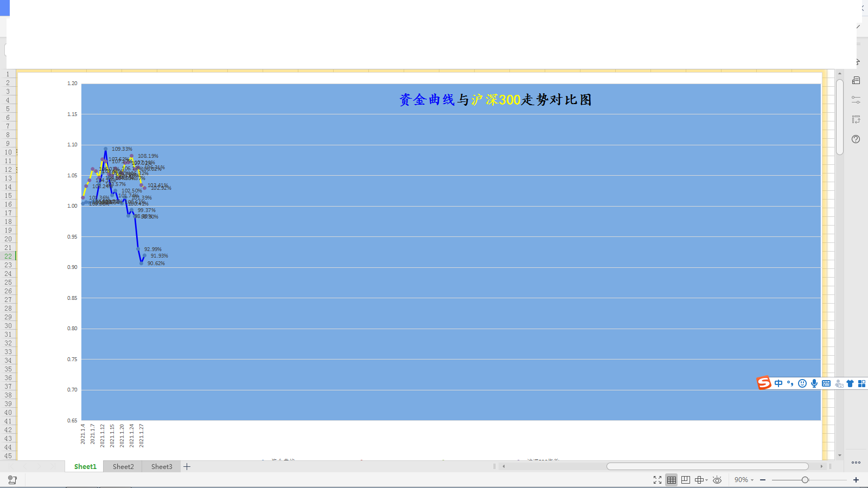
Task: Toggle Chinese/English input with 中 icon
Action: [778, 383]
